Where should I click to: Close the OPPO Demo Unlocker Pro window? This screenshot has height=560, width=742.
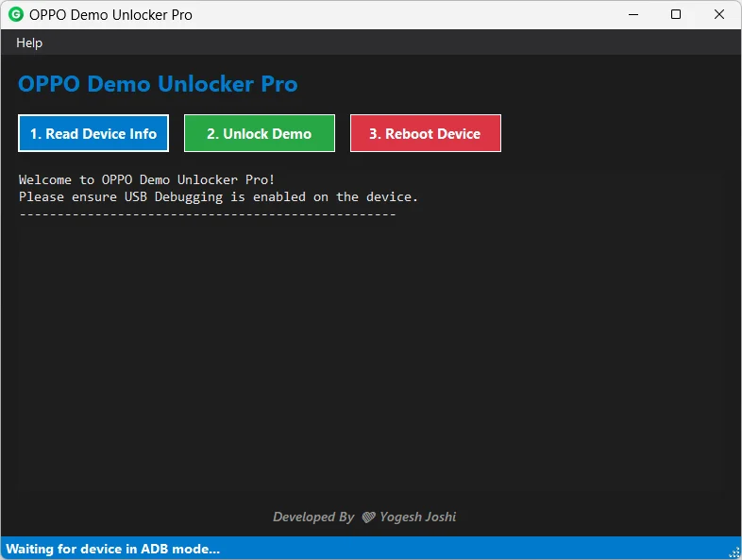[x=719, y=15]
